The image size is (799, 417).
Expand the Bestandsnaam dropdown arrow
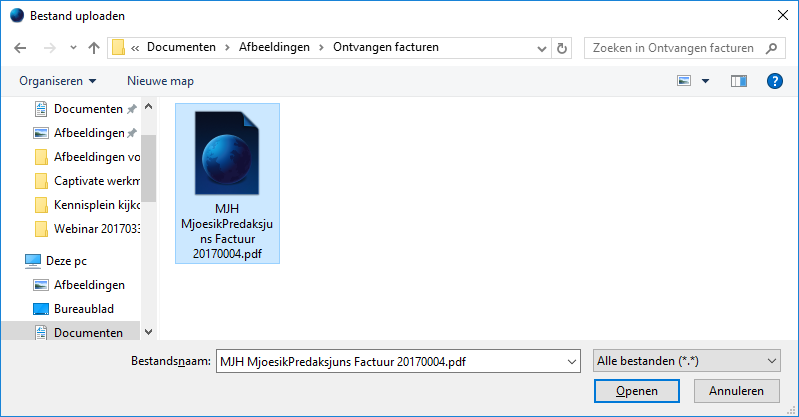[x=572, y=362]
